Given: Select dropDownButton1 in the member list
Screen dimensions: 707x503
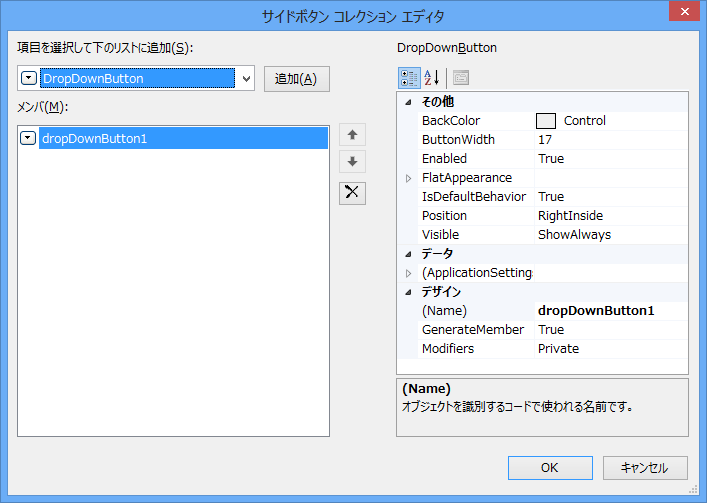Looking at the screenshot, I should (95, 139).
